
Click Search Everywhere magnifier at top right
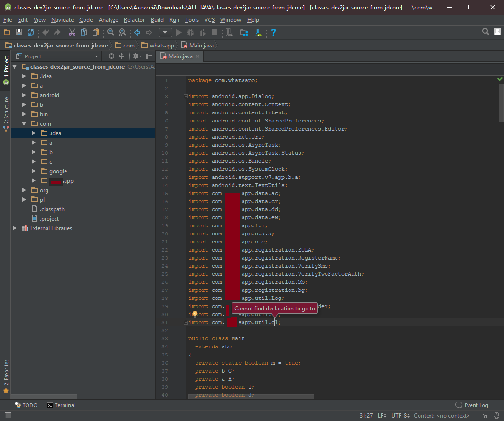click(485, 31)
